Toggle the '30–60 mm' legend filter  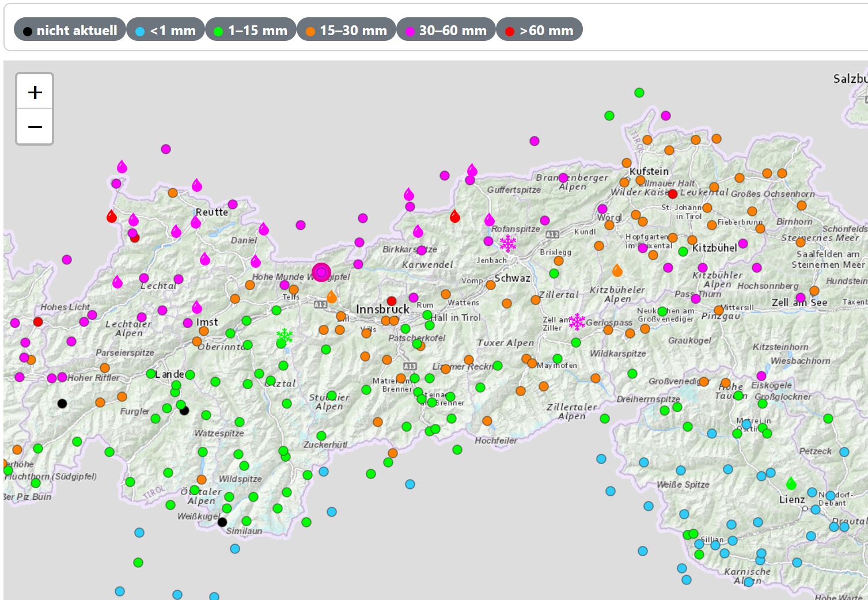click(x=446, y=31)
